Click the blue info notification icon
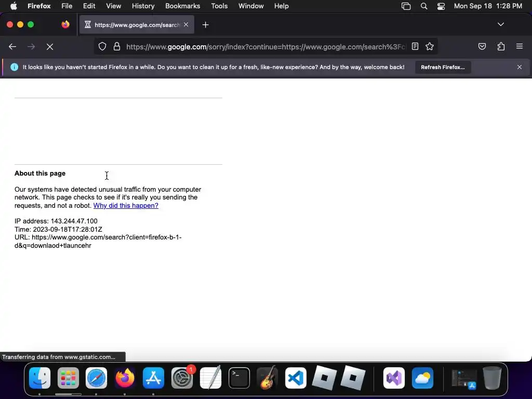Viewport: 532px width, 399px height. [x=14, y=67]
